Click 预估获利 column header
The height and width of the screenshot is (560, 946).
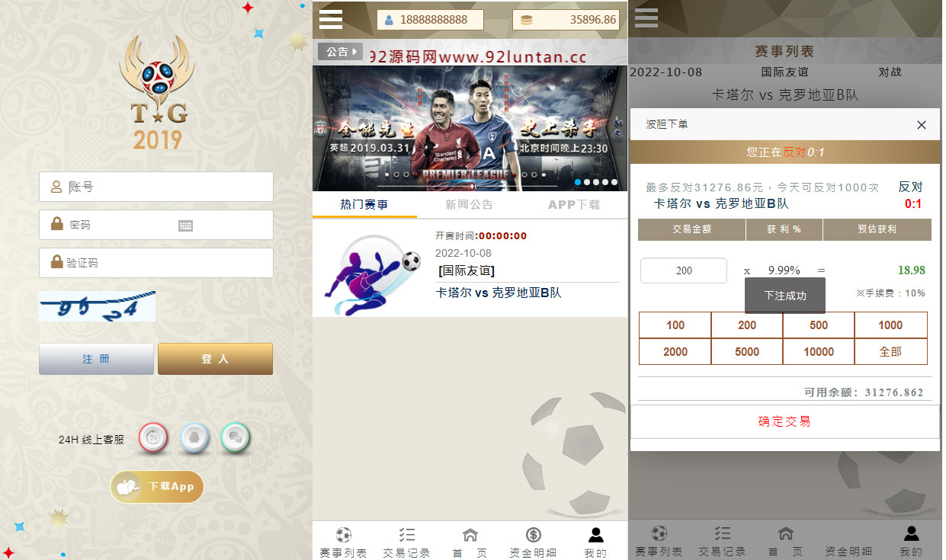877,229
